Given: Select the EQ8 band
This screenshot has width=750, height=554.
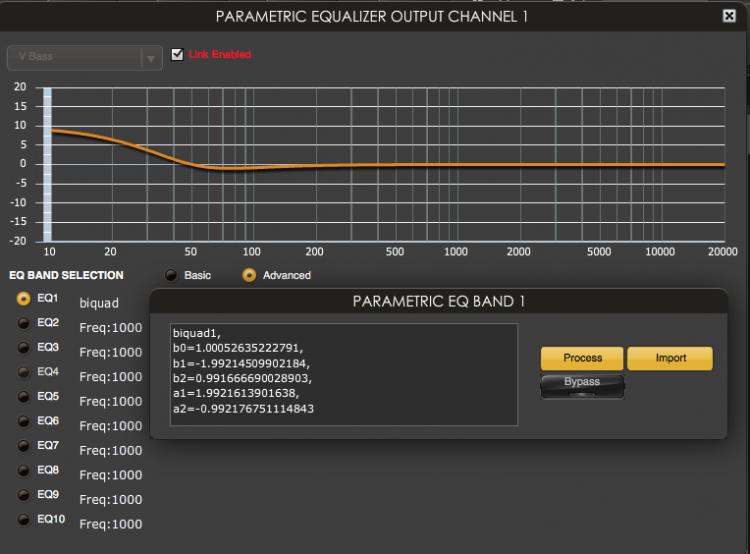Looking at the screenshot, I should [23, 470].
